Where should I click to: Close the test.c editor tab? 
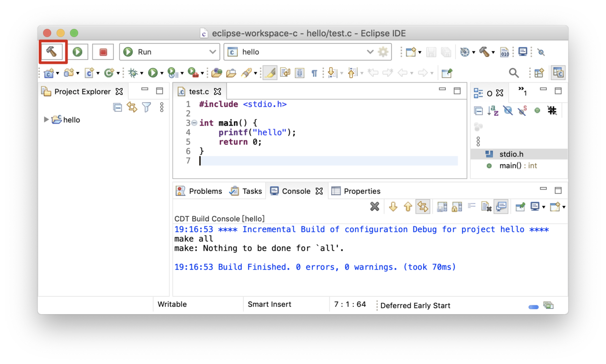pyautogui.click(x=217, y=91)
